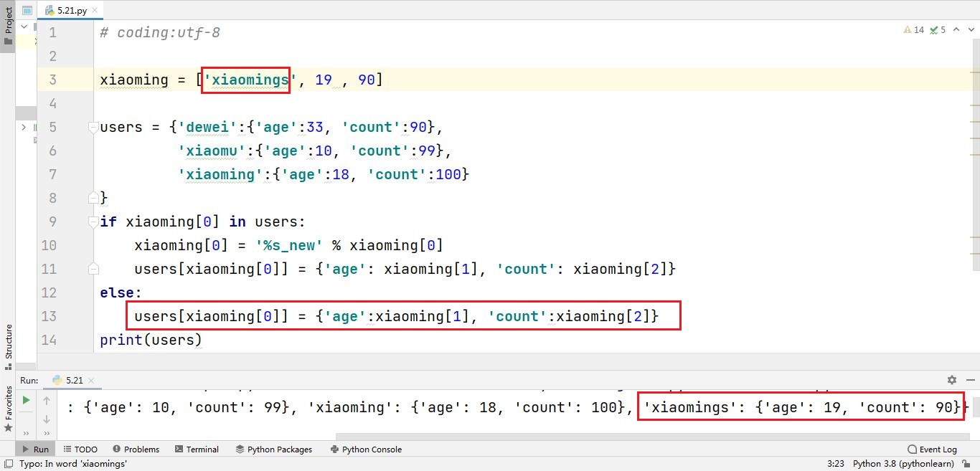Image resolution: width=980 pixels, height=471 pixels.
Task: Fold the users dictionary at line 5
Action: pyautogui.click(x=93, y=127)
